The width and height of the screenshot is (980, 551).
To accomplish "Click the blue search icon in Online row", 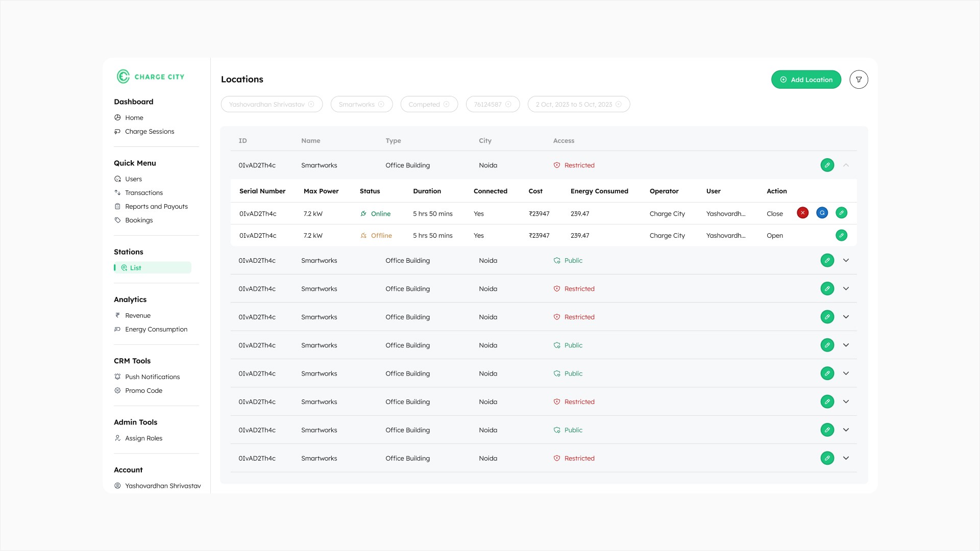I will click(x=822, y=213).
